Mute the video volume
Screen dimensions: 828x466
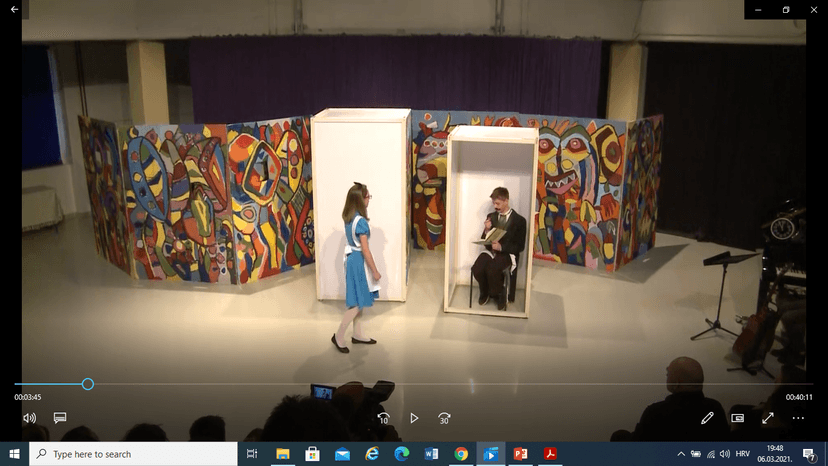(x=29, y=418)
